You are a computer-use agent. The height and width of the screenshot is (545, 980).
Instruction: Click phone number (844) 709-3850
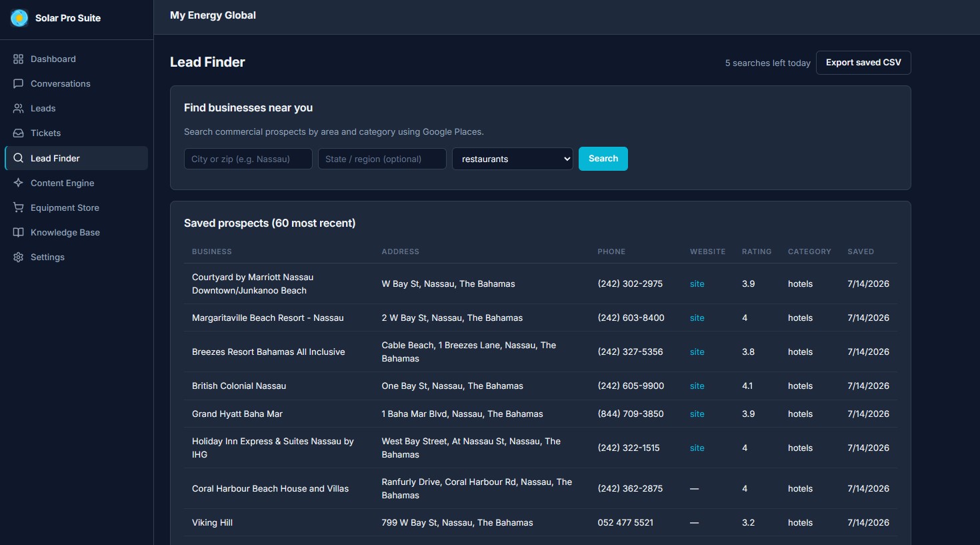631,414
